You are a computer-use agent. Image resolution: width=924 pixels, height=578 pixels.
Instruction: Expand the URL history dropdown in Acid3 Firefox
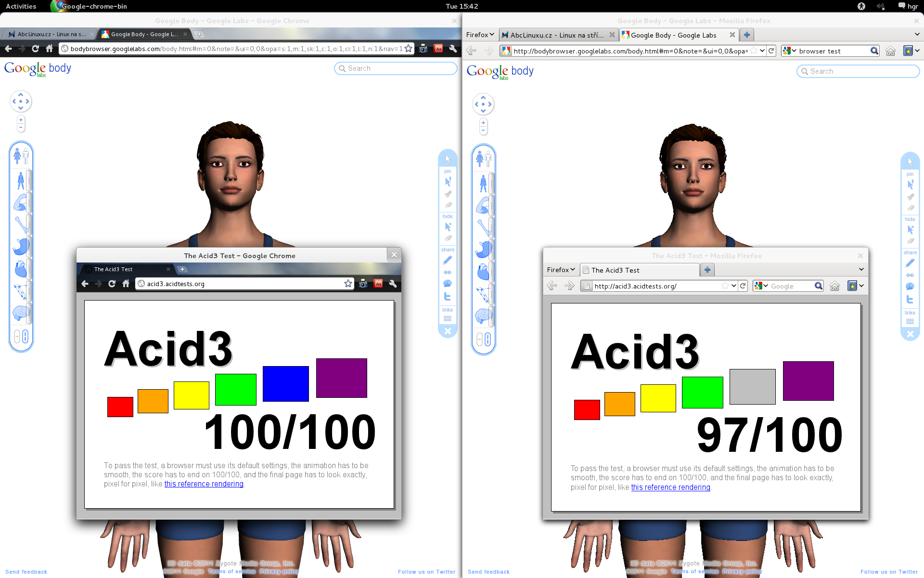[x=734, y=286]
